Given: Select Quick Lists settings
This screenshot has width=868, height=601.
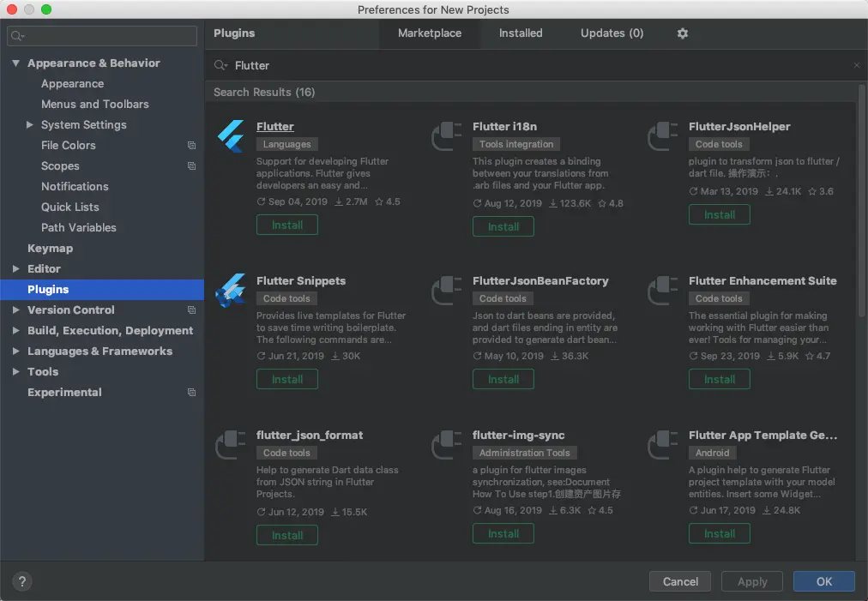Looking at the screenshot, I should pos(69,207).
